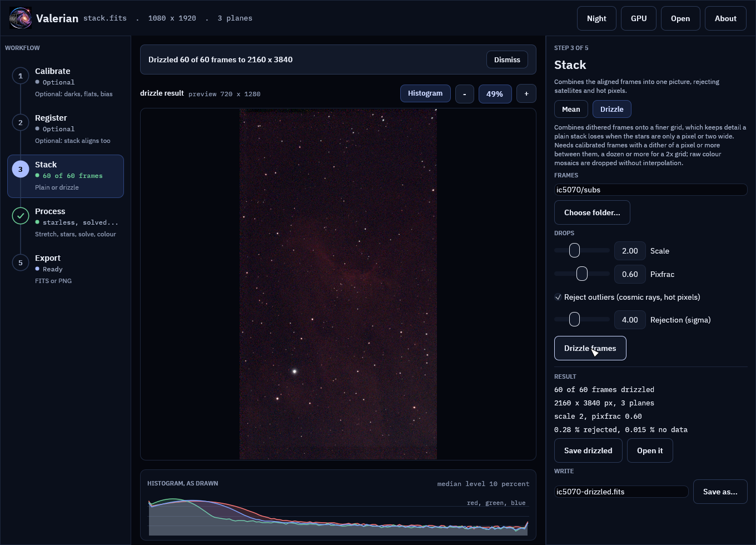Image resolution: width=756 pixels, height=545 pixels.
Task: Click the Process green checkmark circle
Action: 21,216
